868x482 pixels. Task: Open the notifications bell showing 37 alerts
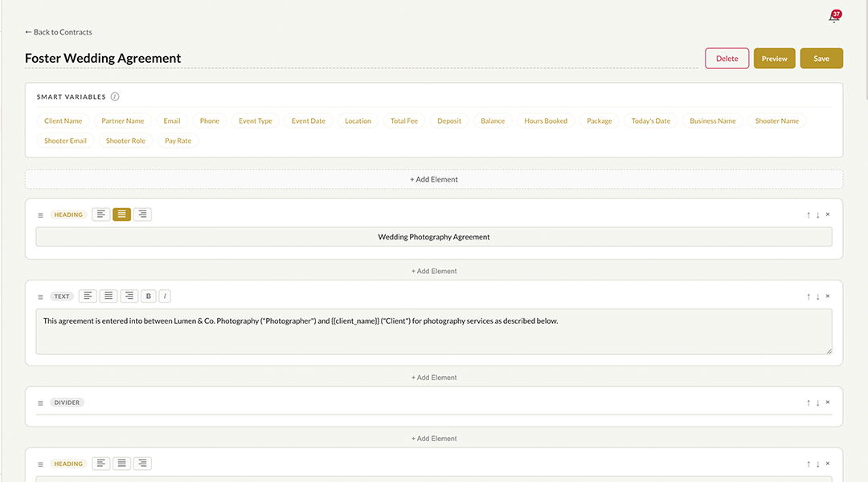pyautogui.click(x=834, y=16)
